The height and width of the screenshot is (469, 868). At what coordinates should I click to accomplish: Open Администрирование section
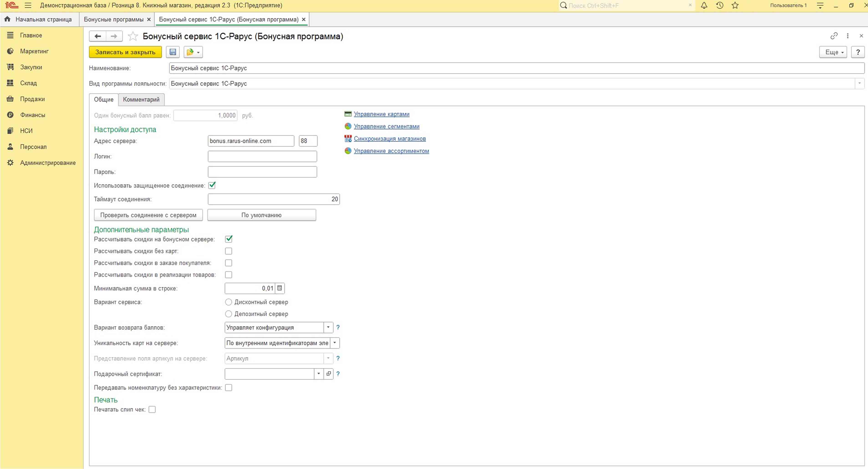(48, 163)
